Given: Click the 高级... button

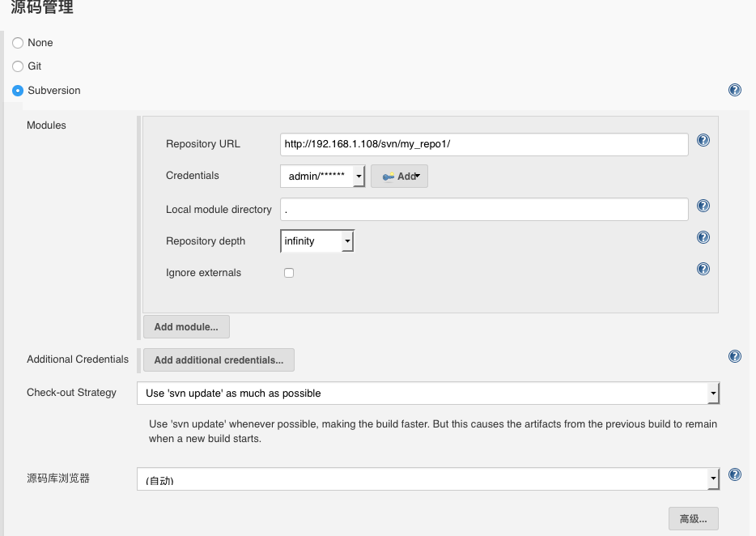Looking at the screenshot, I should point(694,519).
